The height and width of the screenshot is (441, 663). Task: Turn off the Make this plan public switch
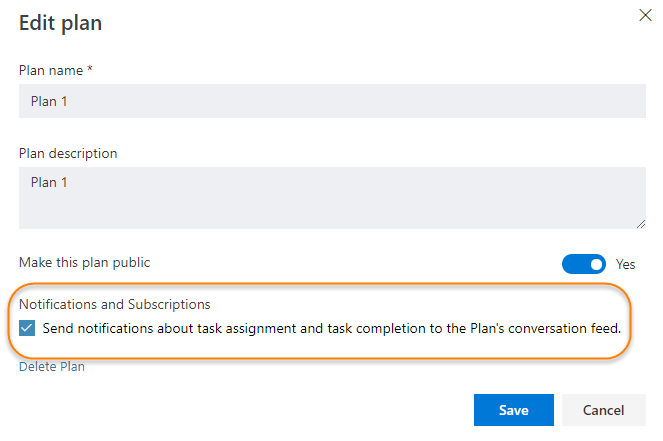pyautogui.click(x=584, y=264)
